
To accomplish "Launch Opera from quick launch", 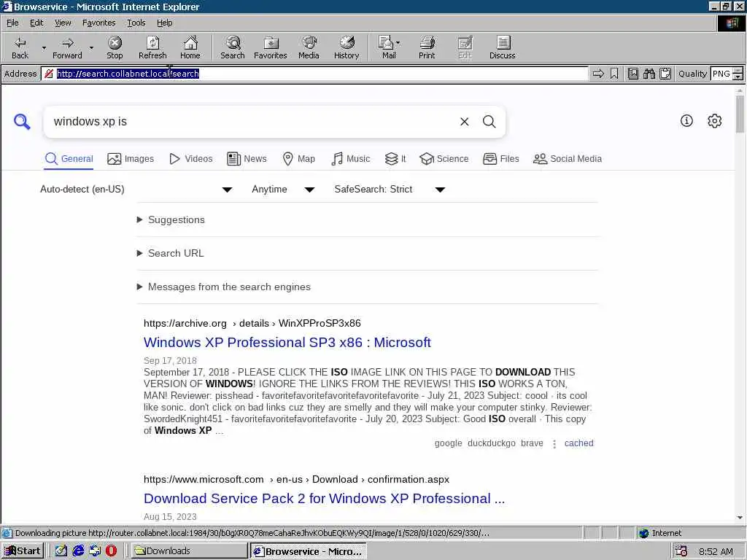I will (111, 551).
